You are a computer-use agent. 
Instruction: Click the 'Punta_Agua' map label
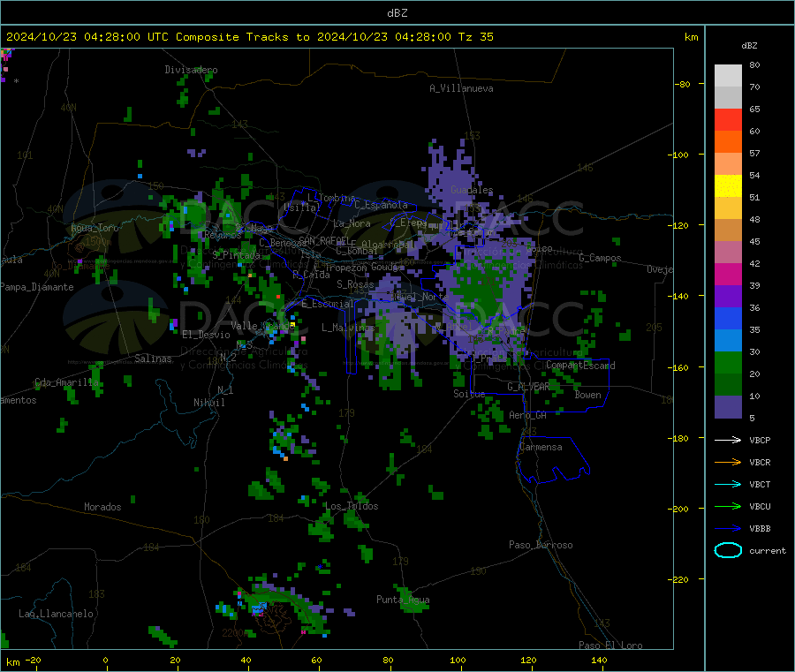[x=403, y=600]
